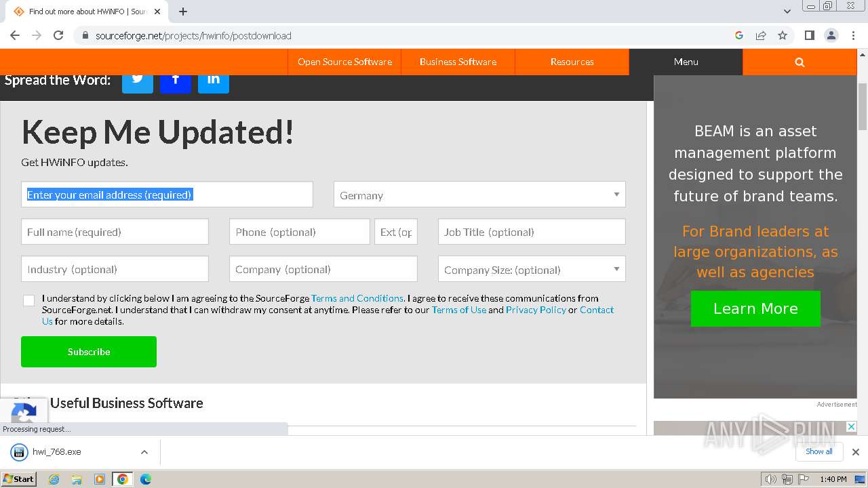Check the SourceForge consent checkbox
Viewport: 868px width, 488px height.
point(28,300)
